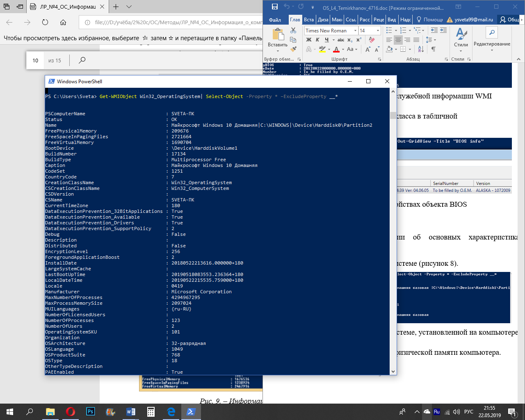This screenshot has width=525, height=420.
Task: Switch to the Insert ribbon tab
Action: point(309,20)
